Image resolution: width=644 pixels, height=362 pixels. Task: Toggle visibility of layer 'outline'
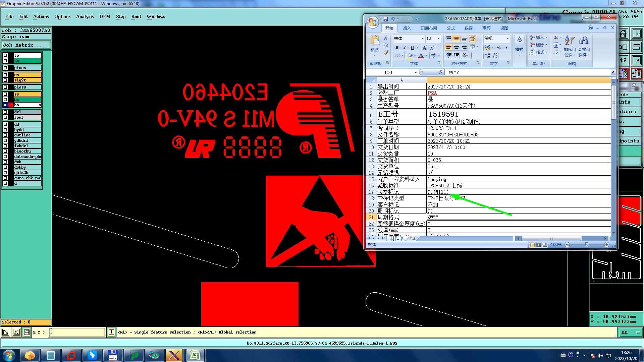pos(5,135)
